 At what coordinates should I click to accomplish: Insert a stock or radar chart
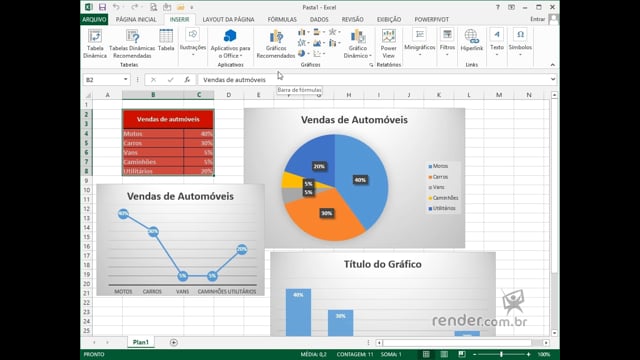point(334,32)
